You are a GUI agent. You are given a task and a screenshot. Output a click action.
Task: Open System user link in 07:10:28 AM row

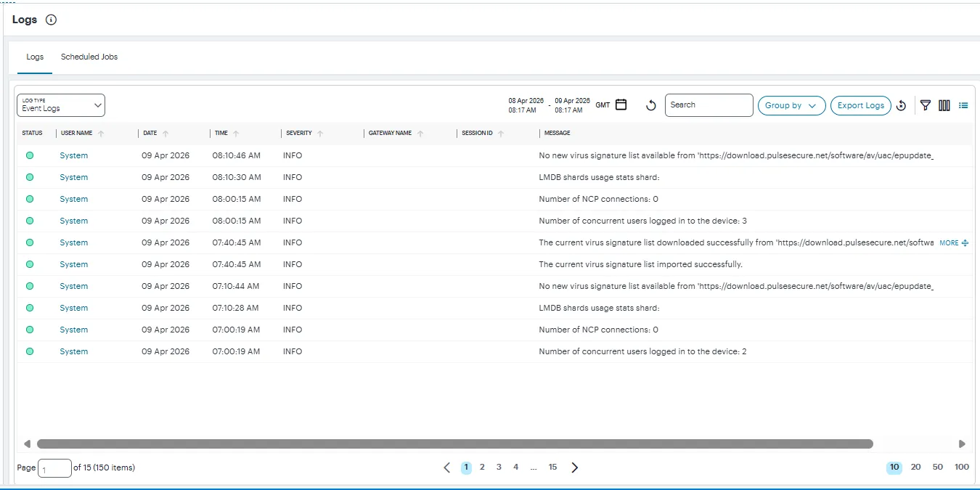[x=74, y=308]
